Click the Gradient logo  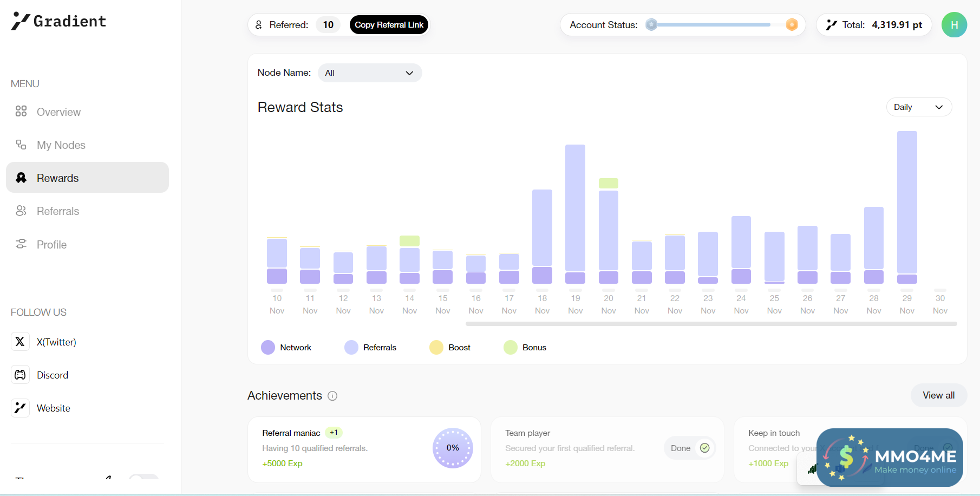click(58, 21)
